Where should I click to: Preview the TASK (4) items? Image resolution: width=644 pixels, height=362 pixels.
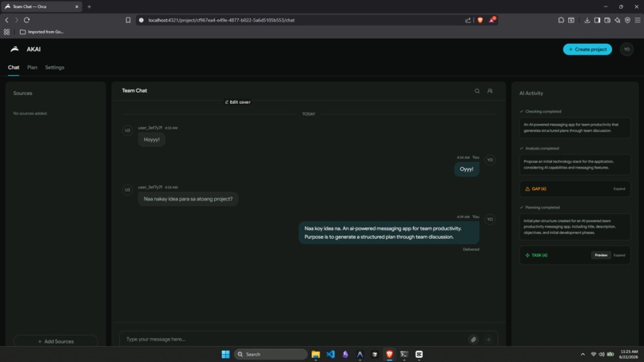coord(601,255)
